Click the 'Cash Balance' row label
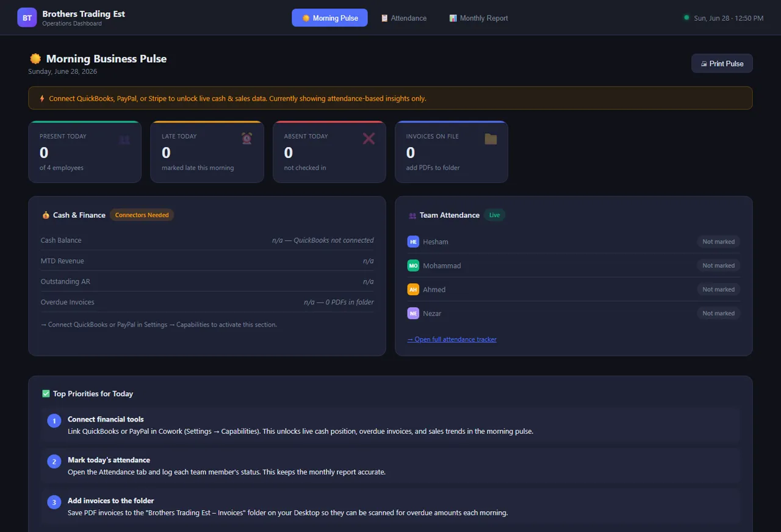Viewport: 781px width, 532px height. click(x=61, y=240)
